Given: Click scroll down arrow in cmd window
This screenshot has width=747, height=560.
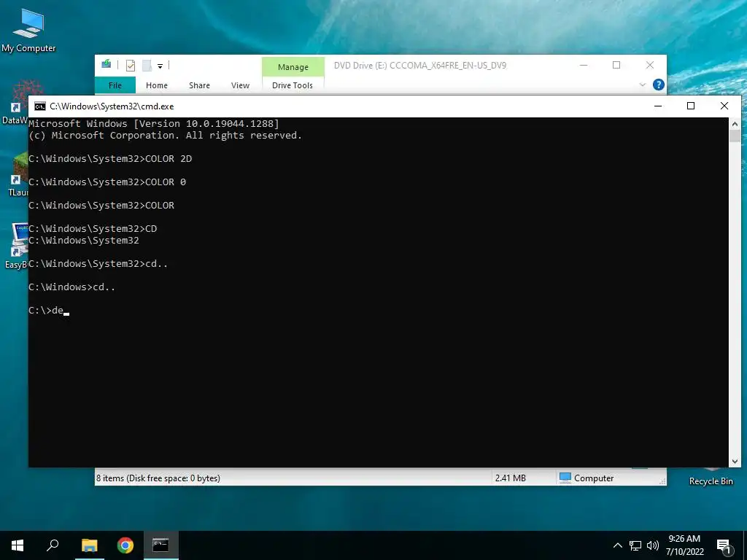Looking at the screenshot, I should [x=735, y=461].
